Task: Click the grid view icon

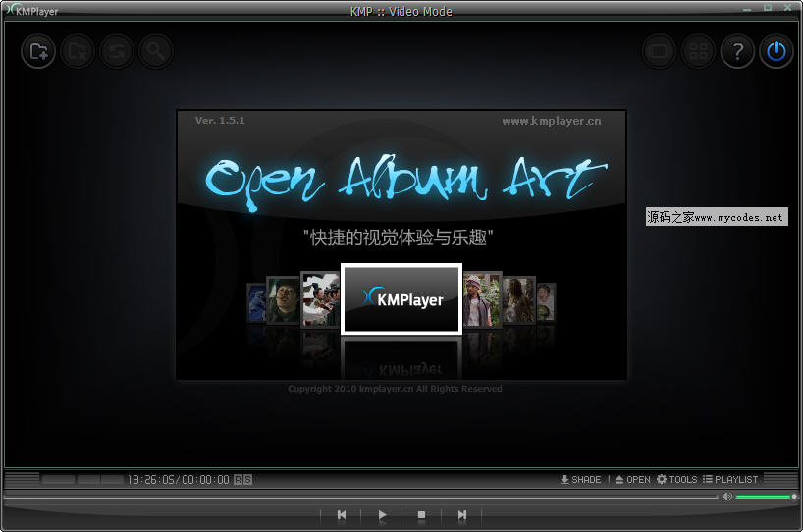Action: tap(698, 51)
